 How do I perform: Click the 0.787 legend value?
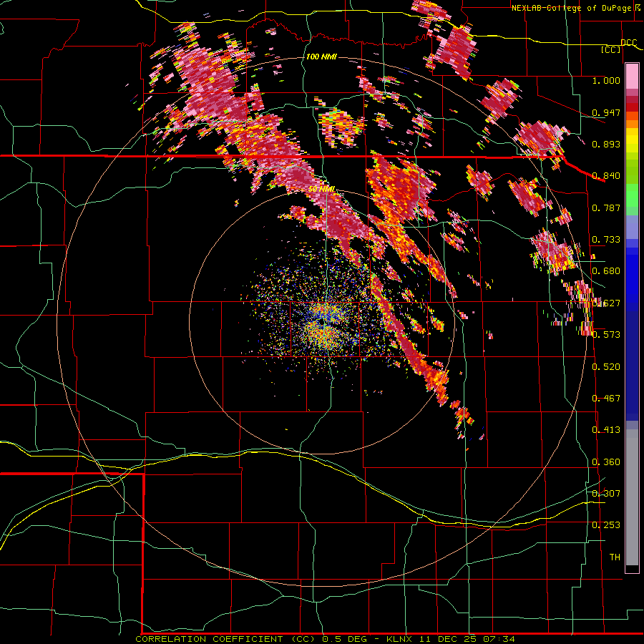[x=606, y=208]
